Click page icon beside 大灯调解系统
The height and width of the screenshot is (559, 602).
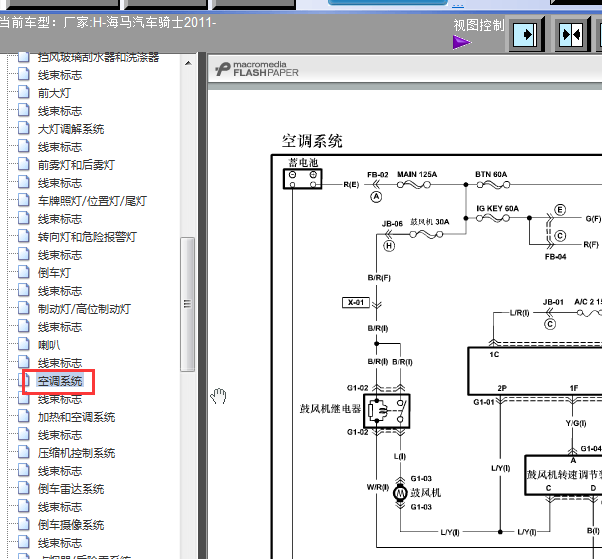click(24, 128)
